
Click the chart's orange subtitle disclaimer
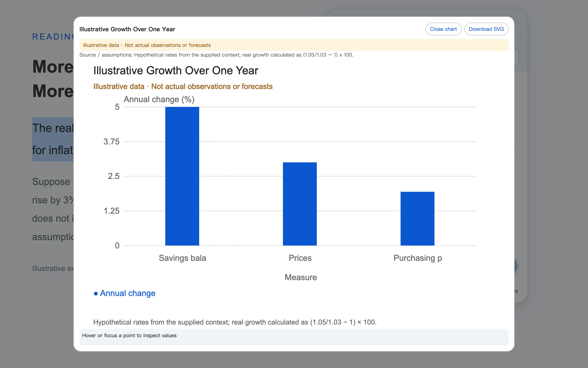[183, 86]
